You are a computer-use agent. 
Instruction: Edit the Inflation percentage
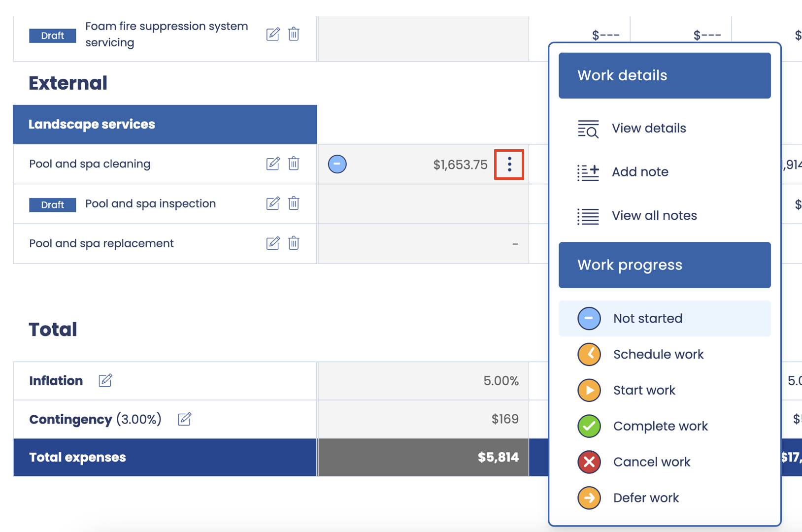pos(105,380)
